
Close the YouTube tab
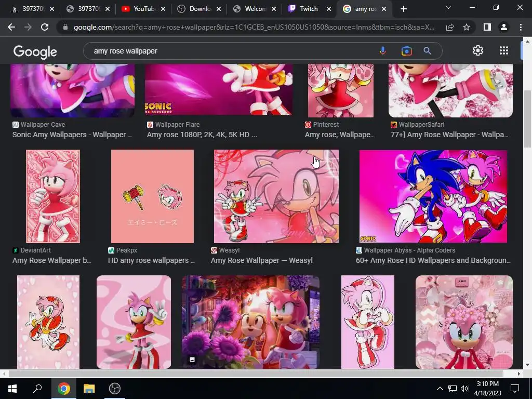pos(163,9)
